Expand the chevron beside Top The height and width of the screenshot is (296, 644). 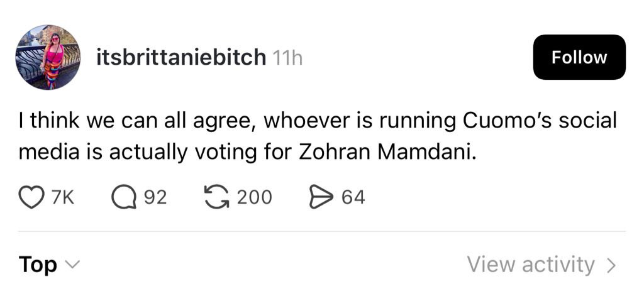[72, 265]
